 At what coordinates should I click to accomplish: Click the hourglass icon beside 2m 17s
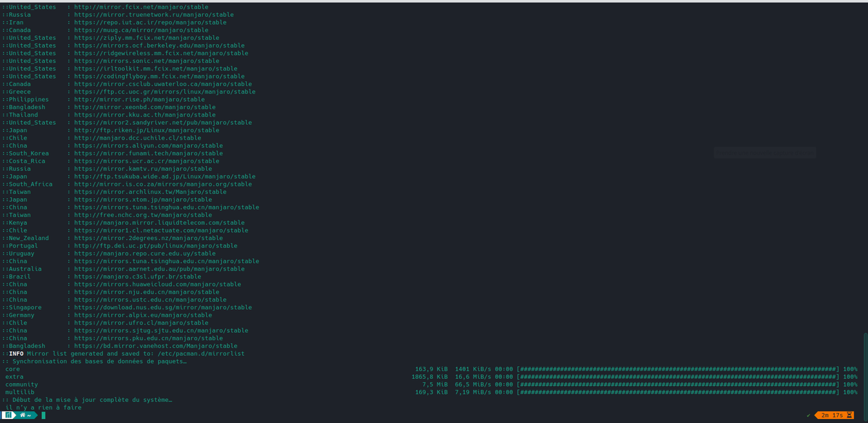(849, 415)
